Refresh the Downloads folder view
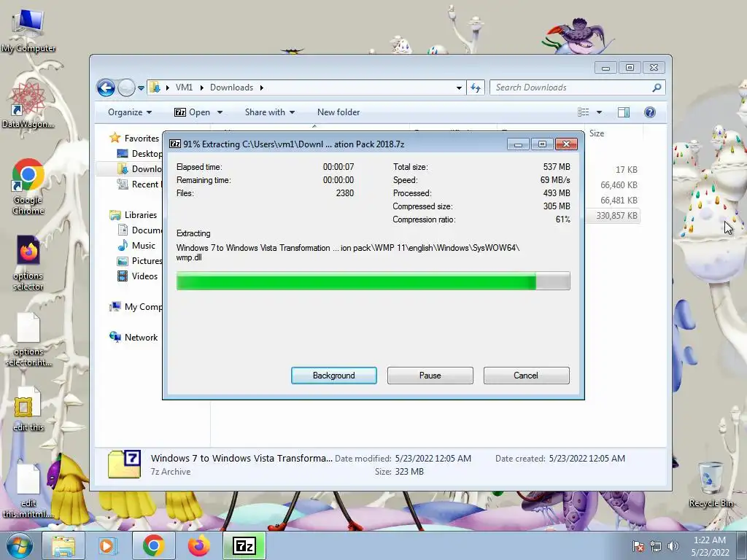 click(x=476, y=87)
